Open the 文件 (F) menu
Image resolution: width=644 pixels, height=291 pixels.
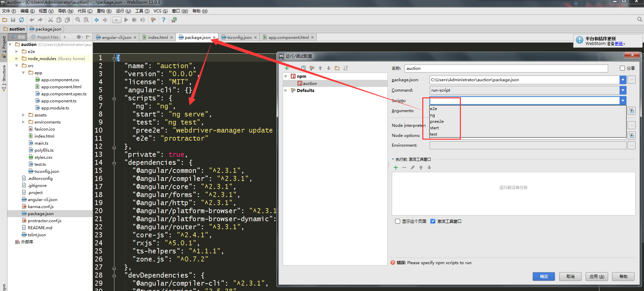(x=9, y=11)
